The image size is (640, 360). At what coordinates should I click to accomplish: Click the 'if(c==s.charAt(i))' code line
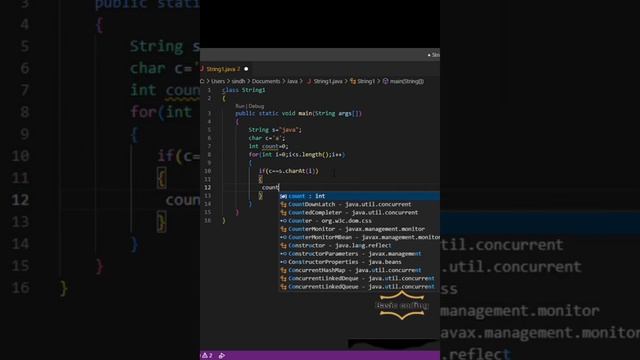[289, 171]
